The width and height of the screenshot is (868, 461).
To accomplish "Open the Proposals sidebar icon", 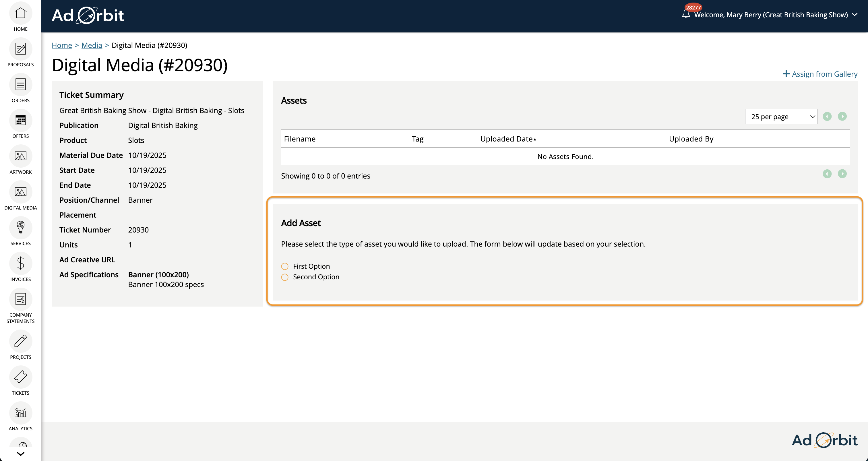I will 21,49.
